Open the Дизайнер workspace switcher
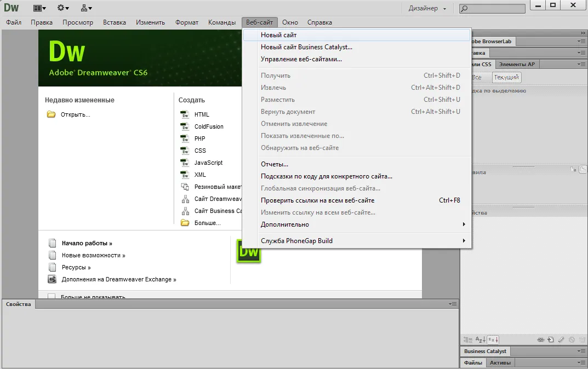This screenshot has width=588, height=369. point(427,8)
